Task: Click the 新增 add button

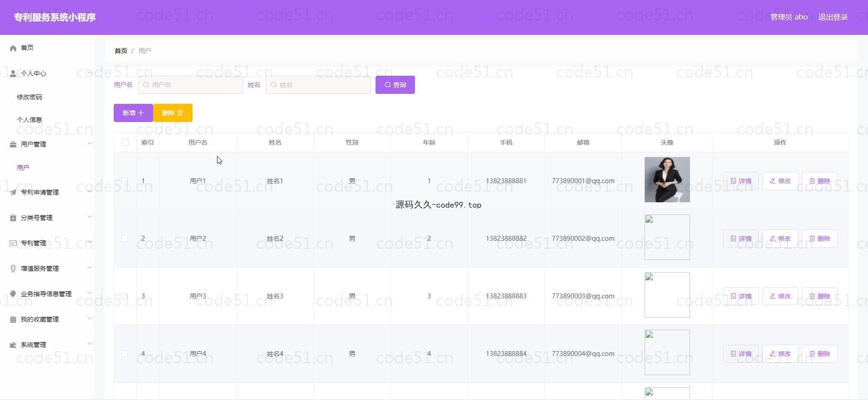Action: [x=133, y=113]
